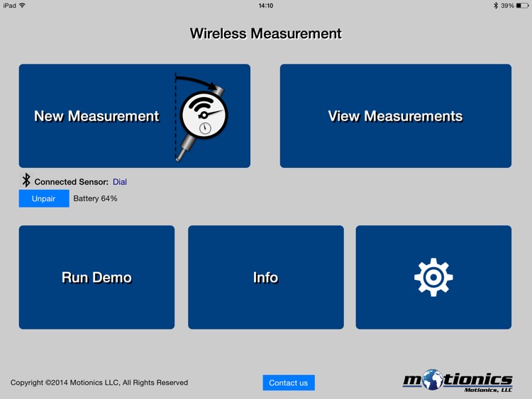Viewport: 532px width, 399px height.
Task: Open the Info page
Action: point(266,277)
